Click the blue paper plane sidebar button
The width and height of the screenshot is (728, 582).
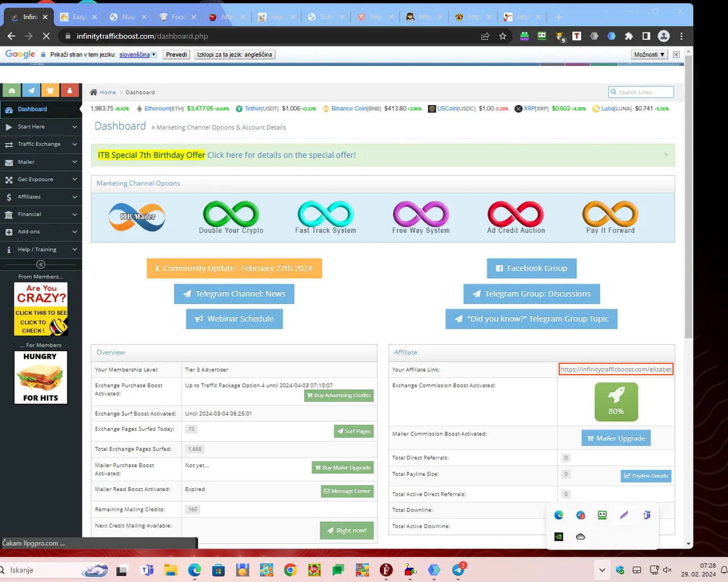[31, 90]
